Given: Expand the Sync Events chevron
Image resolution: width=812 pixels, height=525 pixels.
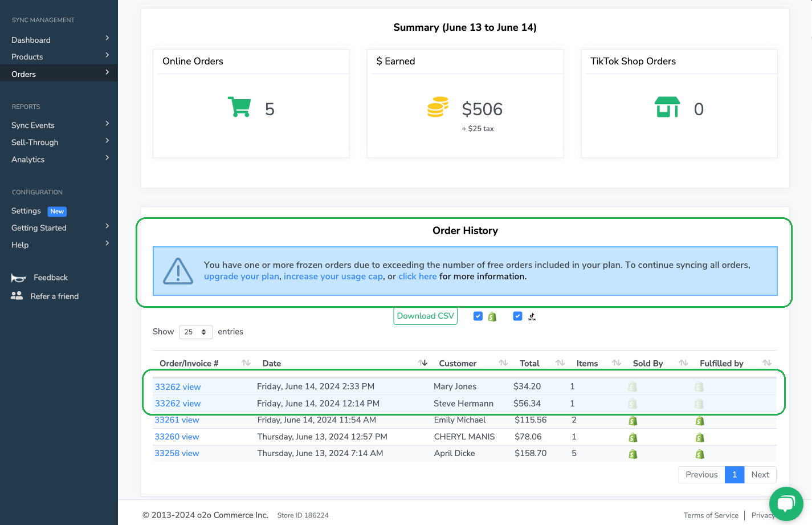Looking at the screenshot, I should (107, 123).
